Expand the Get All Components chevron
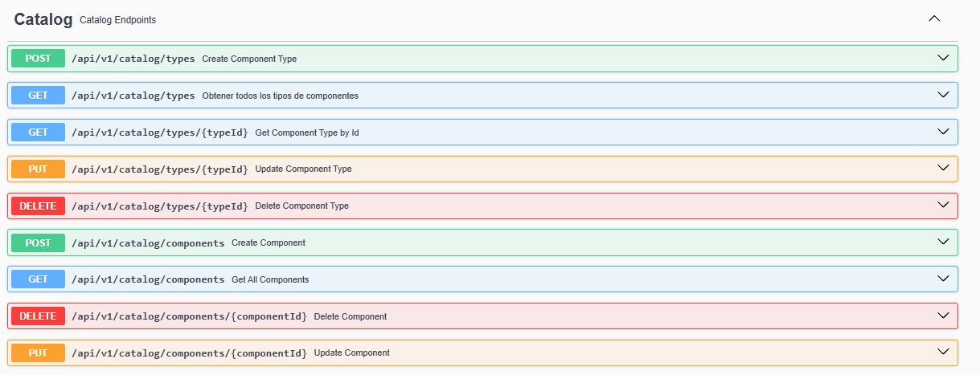Screen dimensions: 980x375 point(944,279)
